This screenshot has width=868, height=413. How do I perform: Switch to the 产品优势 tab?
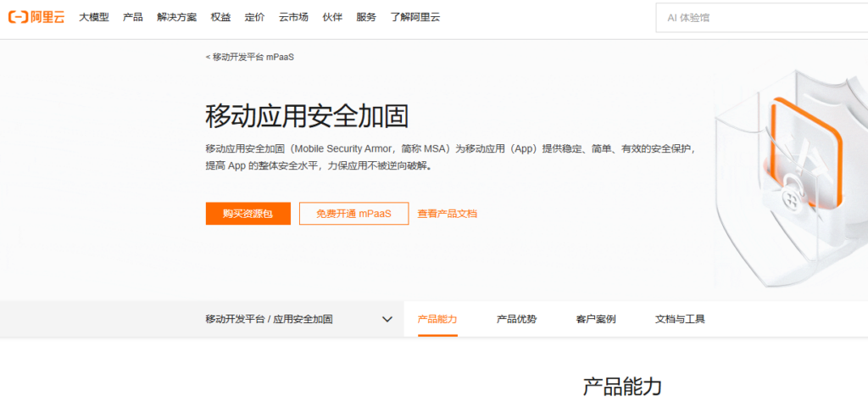point(516,319)
